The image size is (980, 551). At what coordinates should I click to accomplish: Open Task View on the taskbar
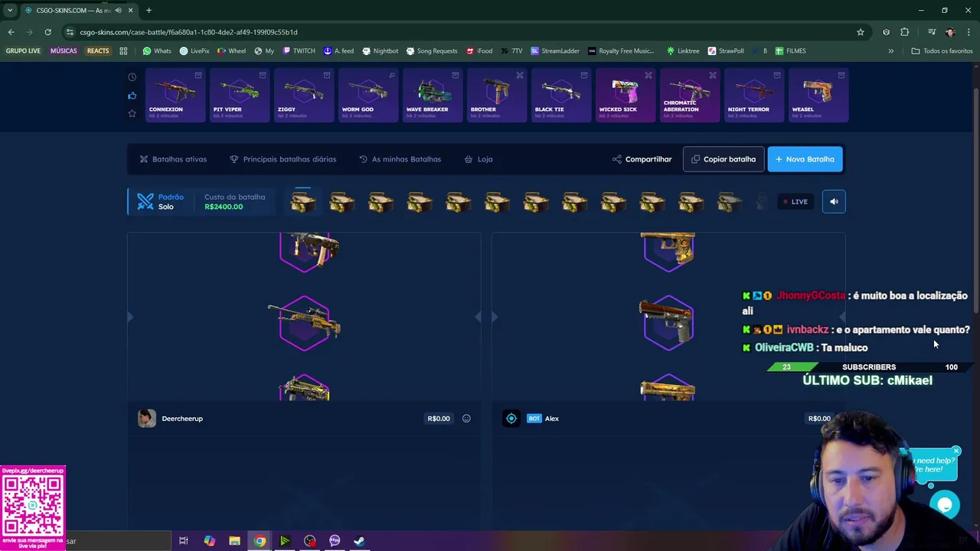click(184, 541)
